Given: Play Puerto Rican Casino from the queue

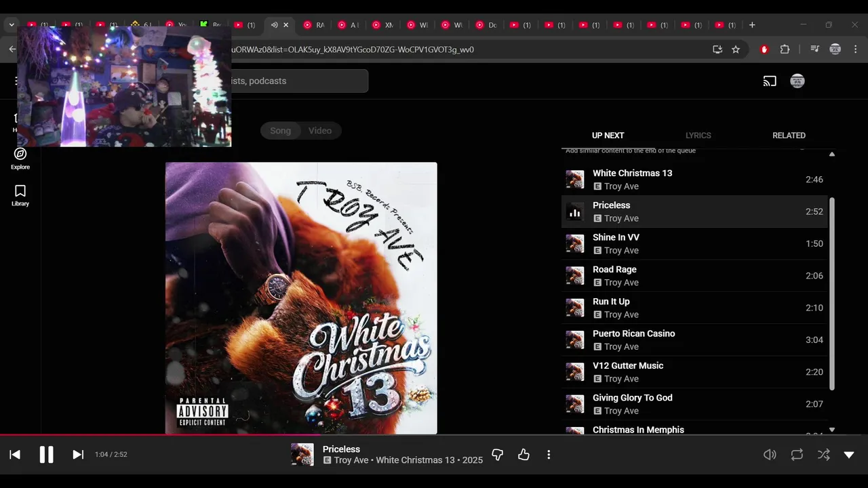Looking at the screenshot, I should click(x=694, y=340).
